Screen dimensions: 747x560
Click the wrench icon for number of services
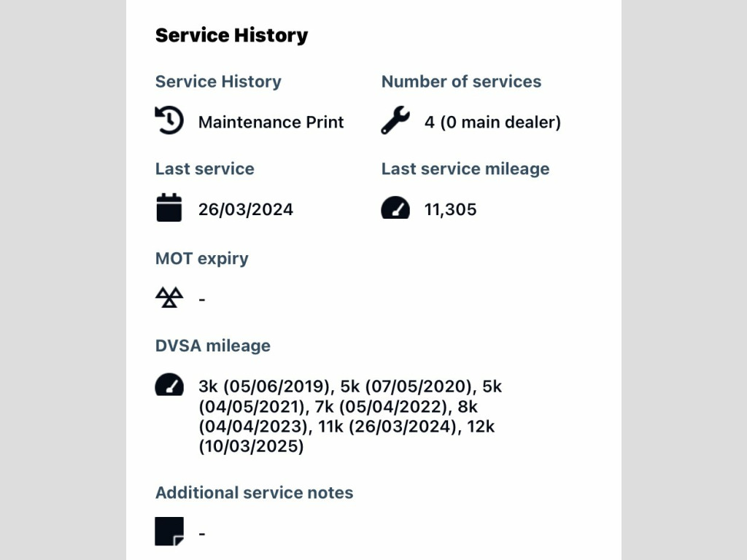(395, 120)
